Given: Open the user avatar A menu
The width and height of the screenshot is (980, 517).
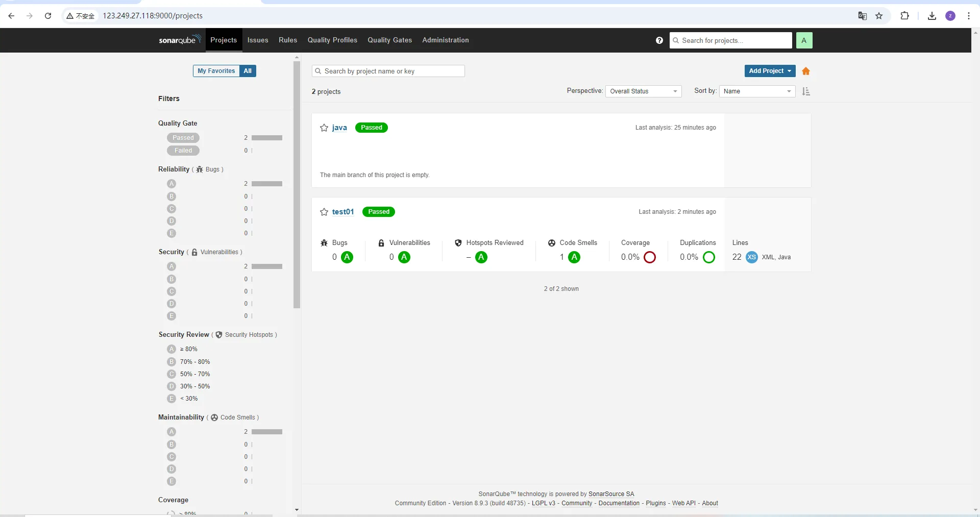Looking at the screenshot, I should [x=804, y=40].
